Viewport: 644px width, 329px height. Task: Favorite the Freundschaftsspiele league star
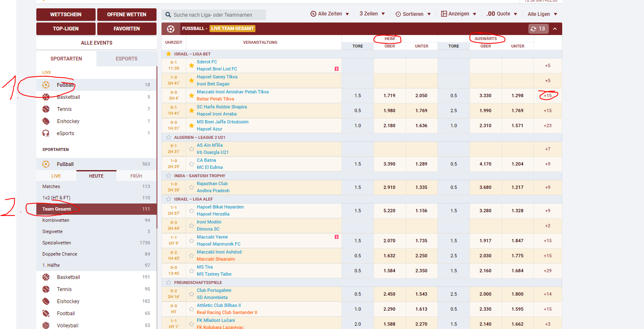pos(169,283)
